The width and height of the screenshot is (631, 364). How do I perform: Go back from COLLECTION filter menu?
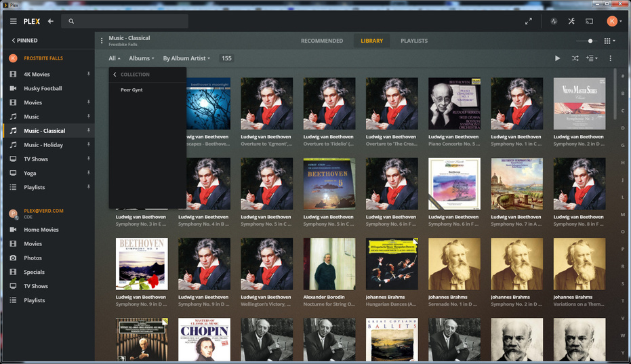115,75
